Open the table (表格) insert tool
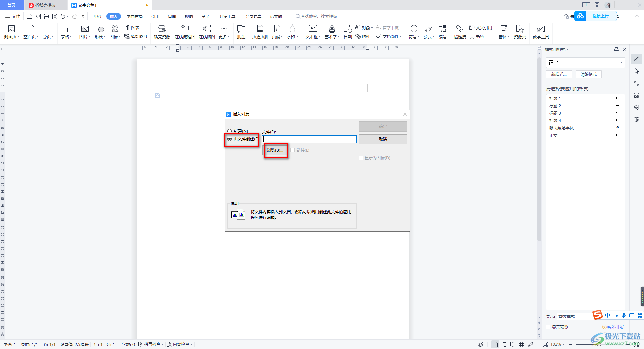 66,32
